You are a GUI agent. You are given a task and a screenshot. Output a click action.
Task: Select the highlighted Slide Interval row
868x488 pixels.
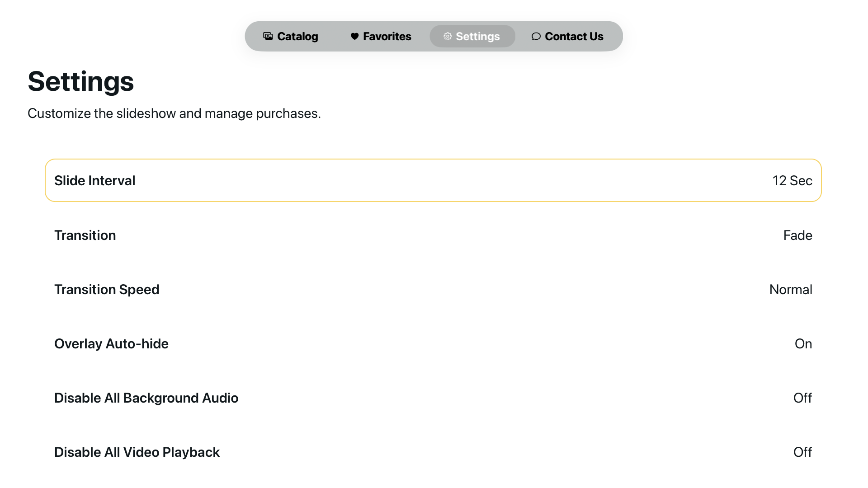[x=433, y=180]
